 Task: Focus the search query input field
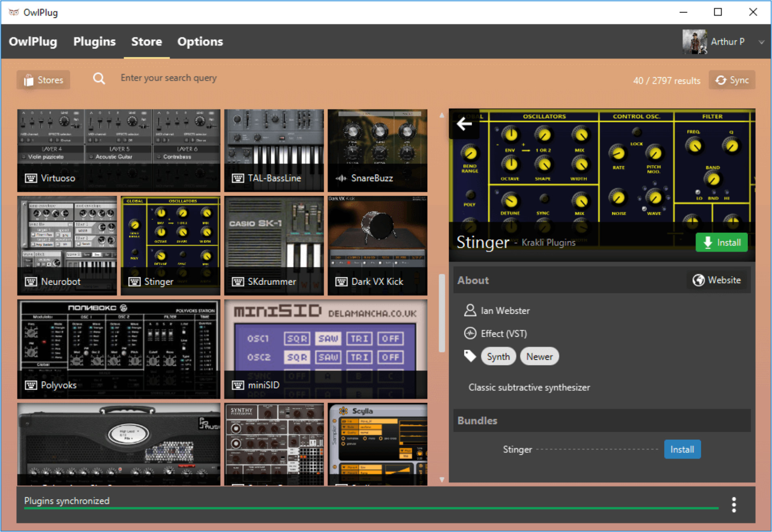tap(169, 78)
